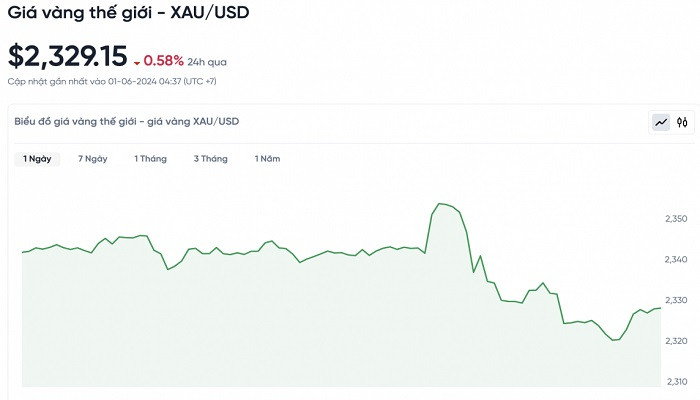
Task: Switch to line chart view icon
Action: click(661, 123)
